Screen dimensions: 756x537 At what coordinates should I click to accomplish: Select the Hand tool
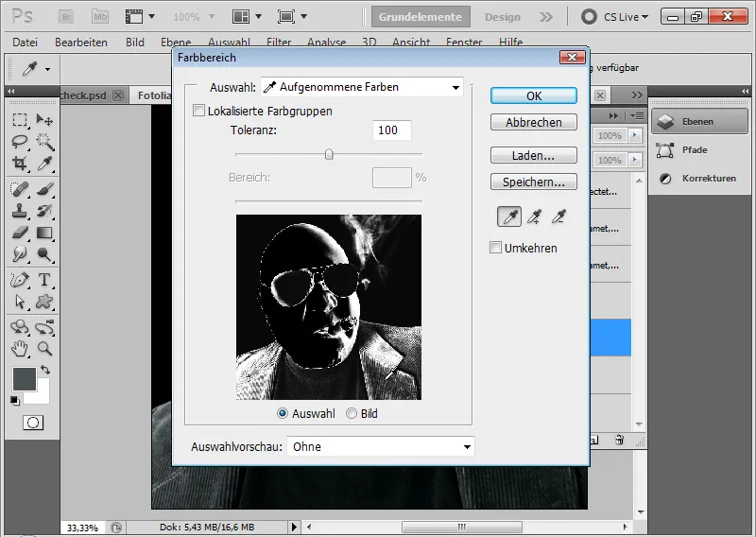tap(20, 348)
